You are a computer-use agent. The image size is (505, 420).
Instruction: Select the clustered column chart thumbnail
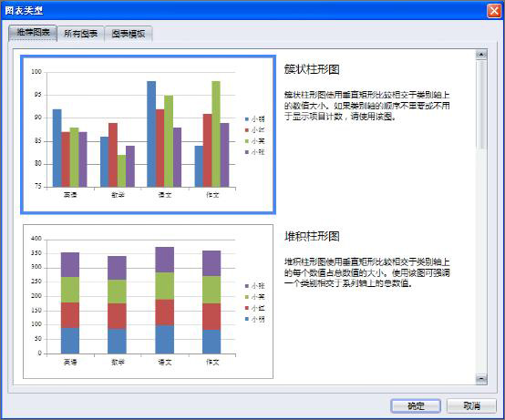click(x=149, y=135)
